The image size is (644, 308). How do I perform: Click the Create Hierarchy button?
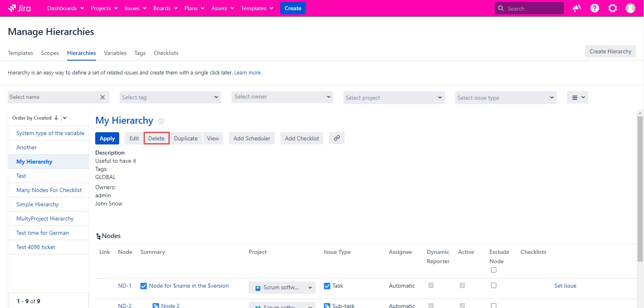coord(610,51)
